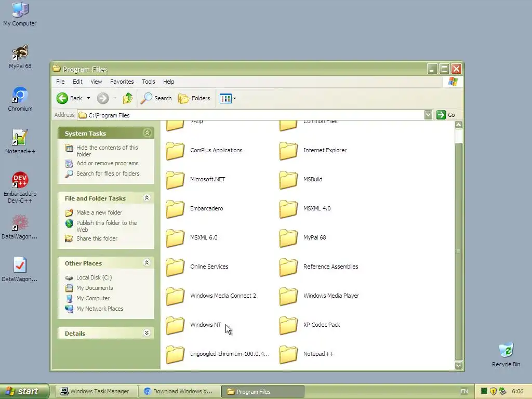Click the security shield tray icon
This screenshot has width=532, height=399.
(493, 391)
